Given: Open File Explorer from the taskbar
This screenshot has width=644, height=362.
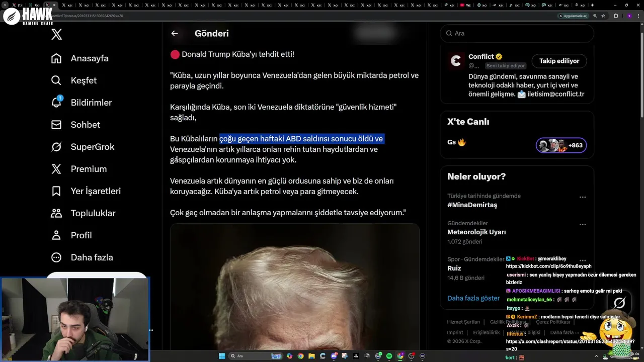Looking at the screenshot, I should click(311, 356).
